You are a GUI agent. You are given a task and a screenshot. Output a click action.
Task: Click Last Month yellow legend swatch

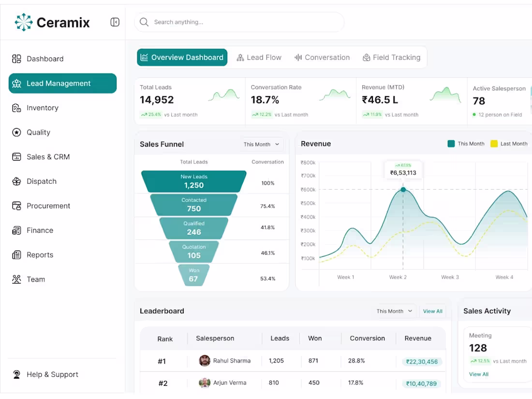tap(494, 144)
